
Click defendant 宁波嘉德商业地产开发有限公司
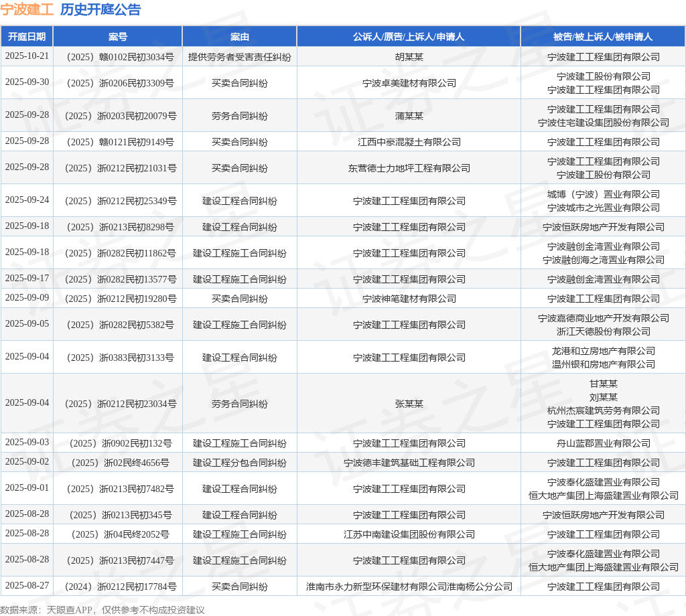pyautogui.click(x=604, y=318)
